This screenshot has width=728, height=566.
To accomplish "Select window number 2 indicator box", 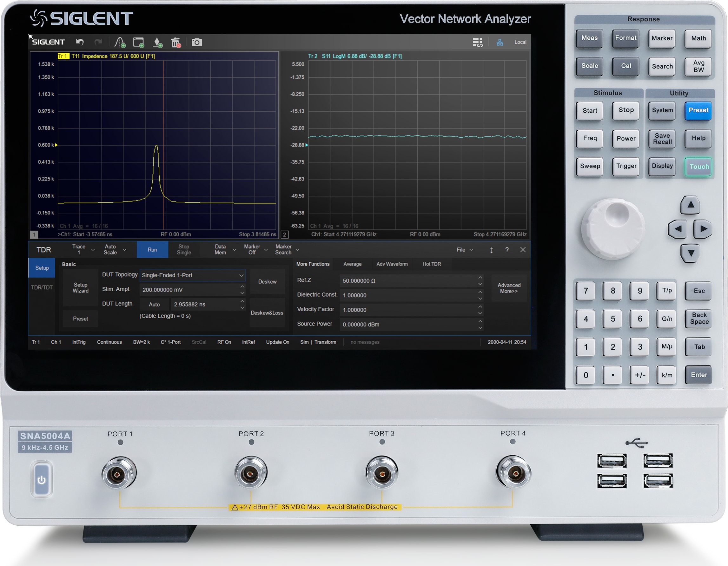I will (284, 235).
